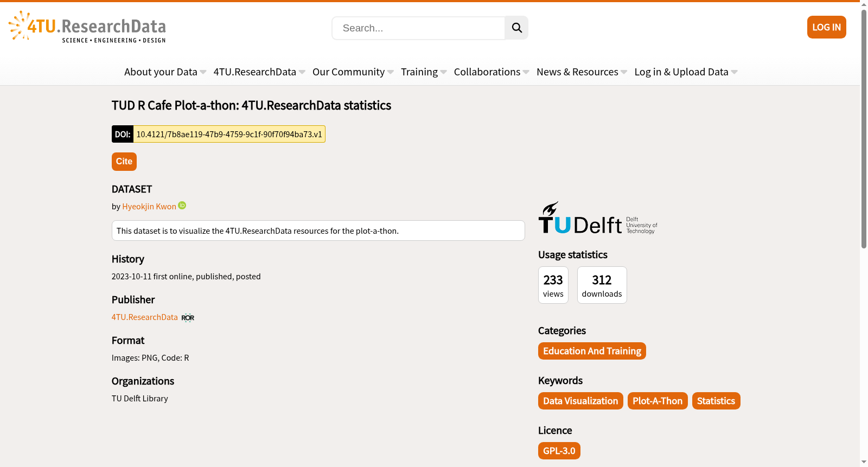Click the scrollbar down arrow
Viewport: 868px width, 467px height.
click(x=864, y=462)
